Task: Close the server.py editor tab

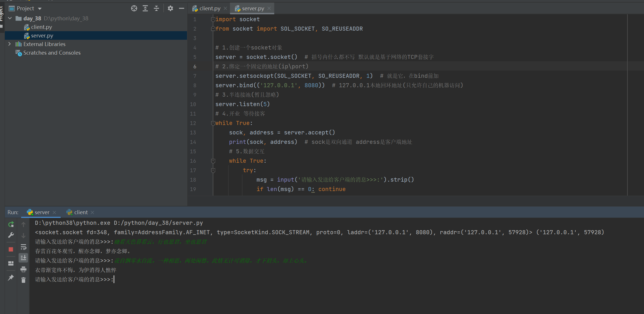Action: (x=269, y=9)
